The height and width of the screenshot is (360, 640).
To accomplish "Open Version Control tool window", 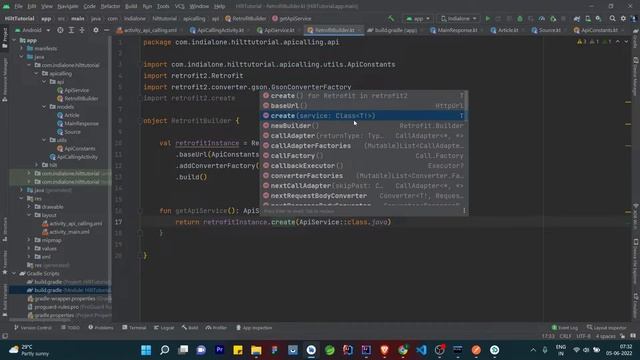I will 33,328.
